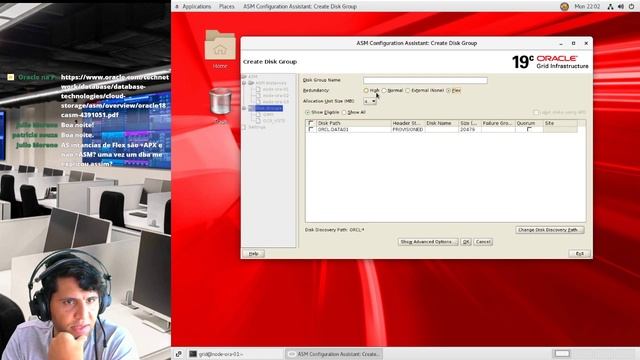The width and height of the screenshot is (640, 360).
Task: Minimize the ASM Configuration Assistant window
Action: [561, 43]
